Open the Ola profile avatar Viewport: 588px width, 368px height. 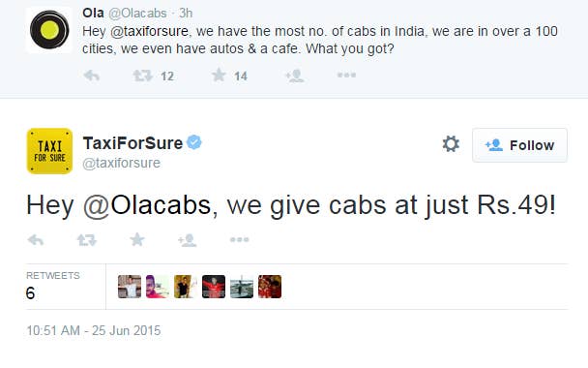[x=49, y=30]
